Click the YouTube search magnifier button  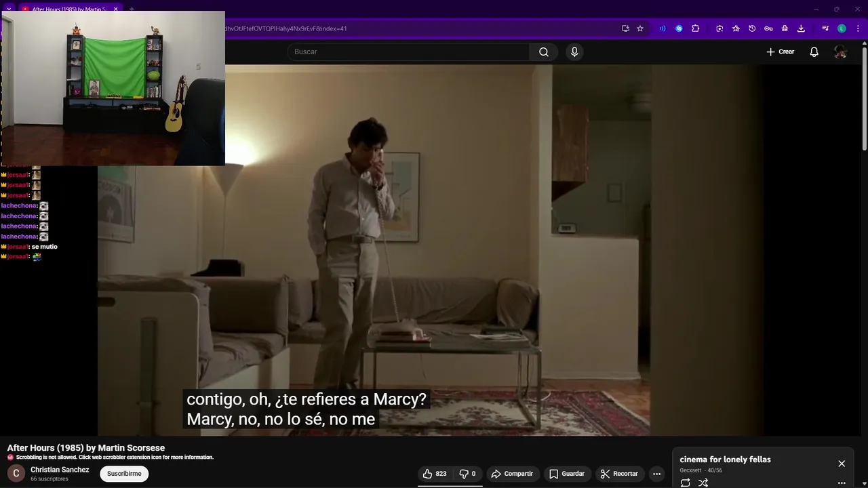[x=544, y=52]
